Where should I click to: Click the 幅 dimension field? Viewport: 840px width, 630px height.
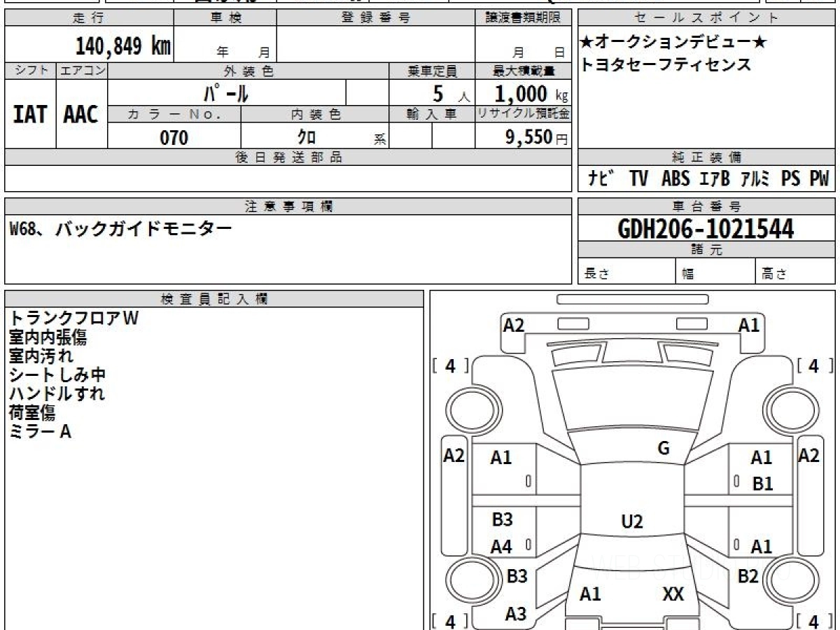tap(715, 272)
